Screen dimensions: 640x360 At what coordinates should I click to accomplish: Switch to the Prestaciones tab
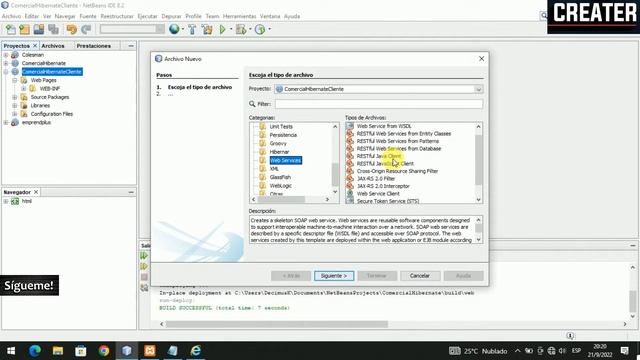pos(93,46)
